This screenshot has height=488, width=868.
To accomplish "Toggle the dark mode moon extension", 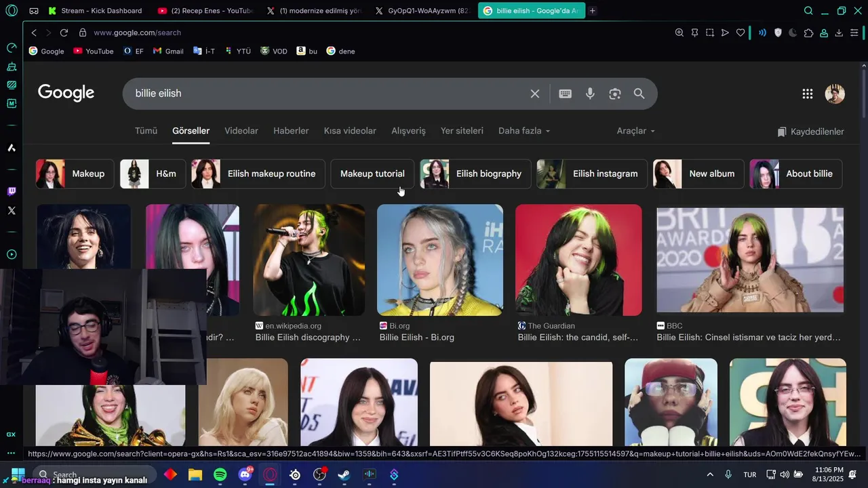I will (x=793, y=33).
